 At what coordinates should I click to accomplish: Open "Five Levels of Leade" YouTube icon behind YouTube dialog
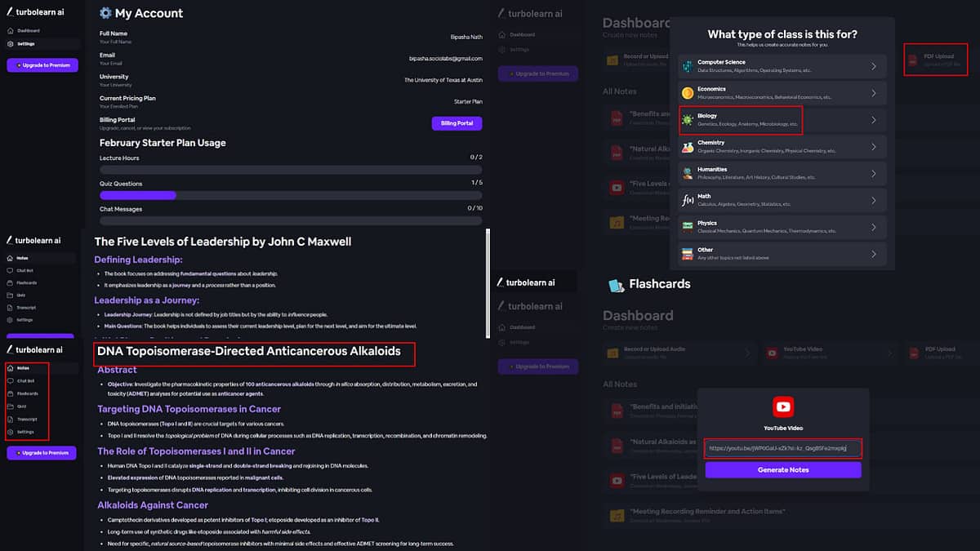pos(617,480)
